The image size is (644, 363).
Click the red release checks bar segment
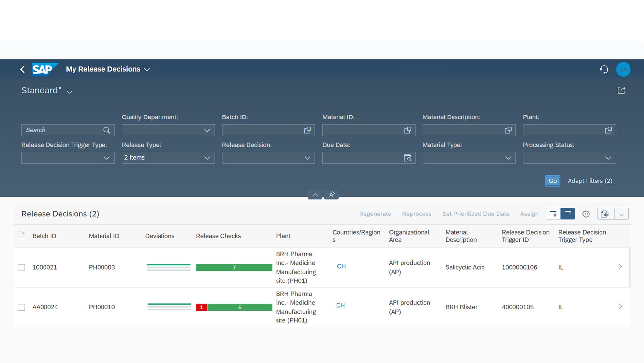pos(201,307)
